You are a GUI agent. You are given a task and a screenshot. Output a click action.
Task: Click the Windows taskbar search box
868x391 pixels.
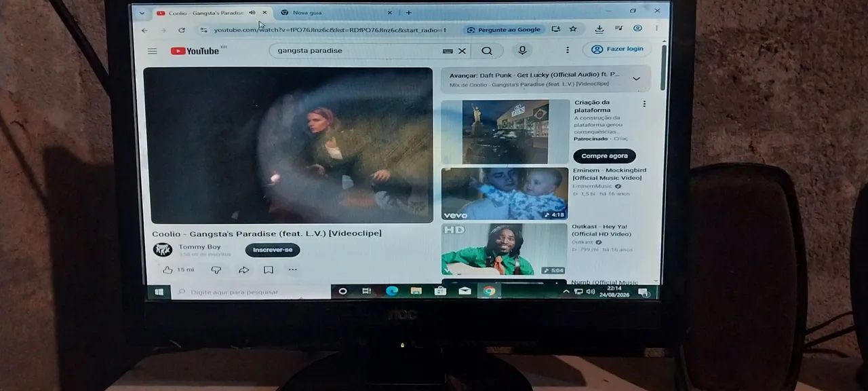[x=251, y=292]
